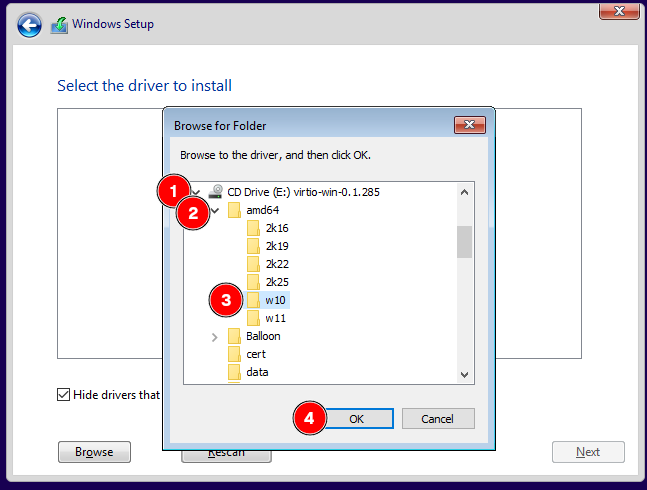Click the cert folder icon
Image resolution: width=647 pixels, height=490 pixels.
(x=234, y=354)
